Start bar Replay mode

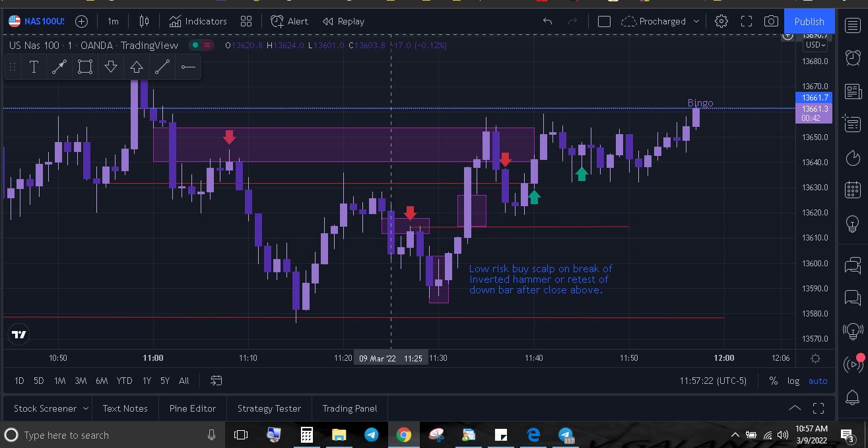(x=343, y=21)
